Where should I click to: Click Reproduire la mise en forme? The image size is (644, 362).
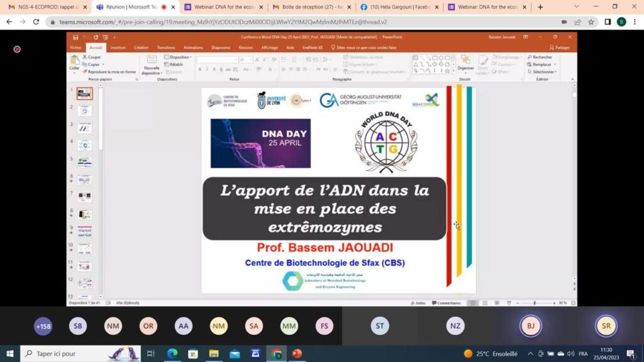point(111,72)
